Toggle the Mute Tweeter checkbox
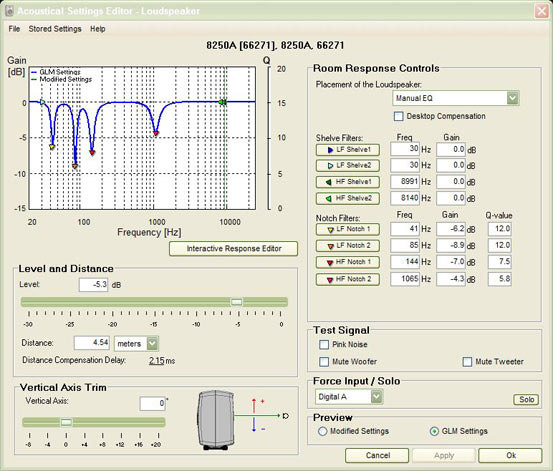 467,362
